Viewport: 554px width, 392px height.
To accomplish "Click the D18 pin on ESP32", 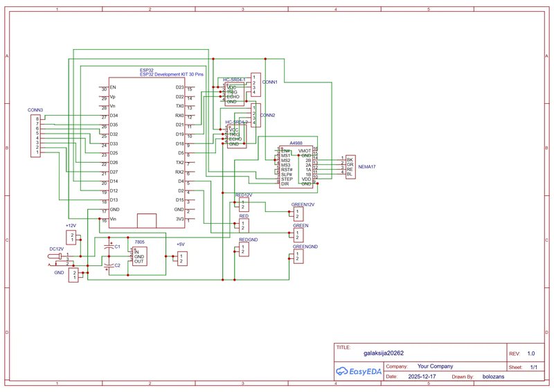I will (x=180, y=144).
